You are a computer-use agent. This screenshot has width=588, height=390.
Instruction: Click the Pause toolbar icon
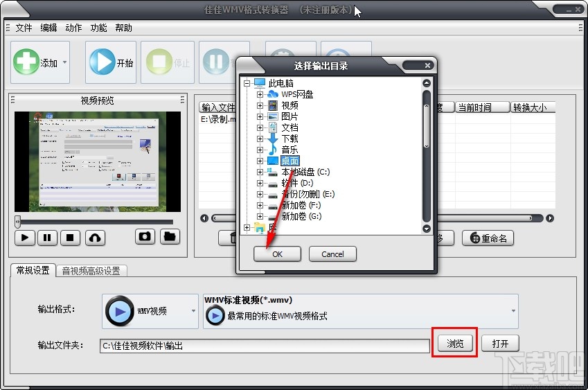click(x=216, y=62)
